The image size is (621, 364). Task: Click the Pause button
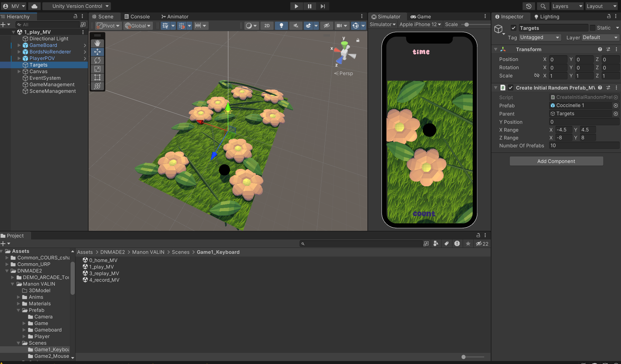point(309,6)
